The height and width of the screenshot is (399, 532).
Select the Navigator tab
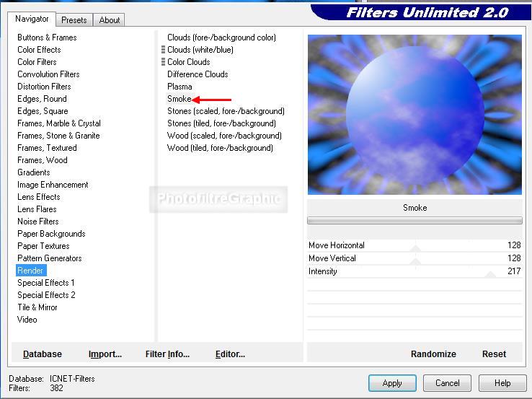[32, 19]
